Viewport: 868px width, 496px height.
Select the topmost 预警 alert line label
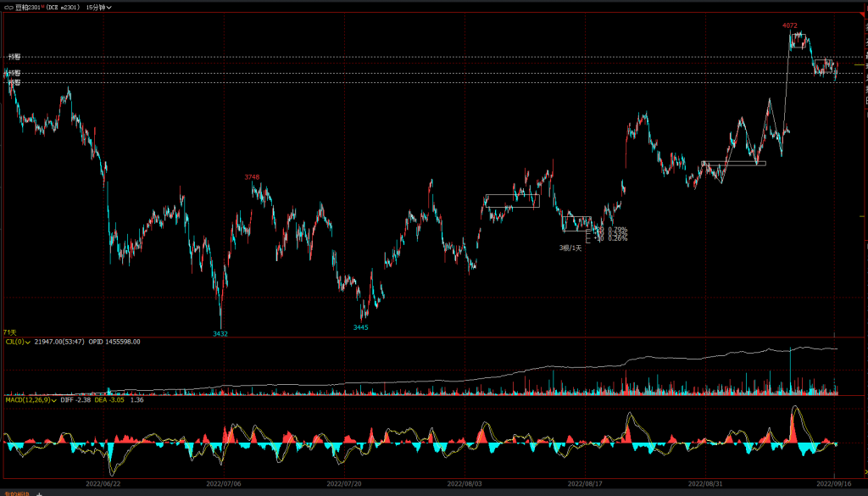click(x=14, y=57)
